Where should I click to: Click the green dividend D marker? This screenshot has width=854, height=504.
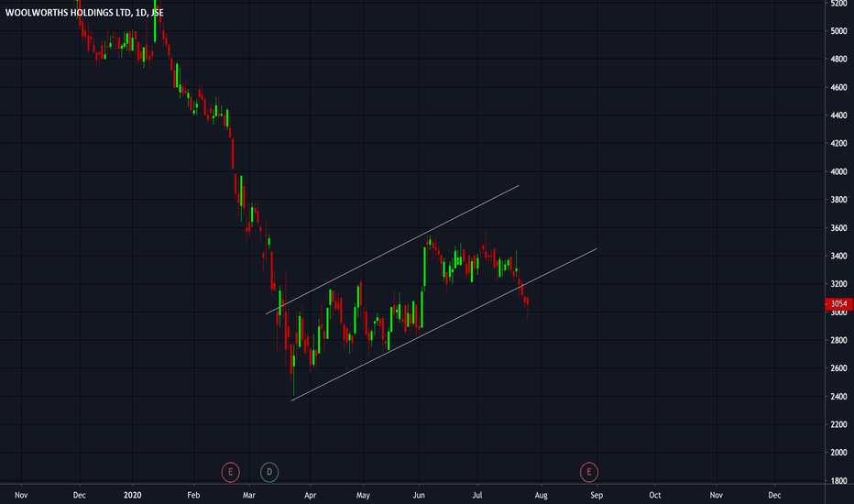[x=269, y=472]
